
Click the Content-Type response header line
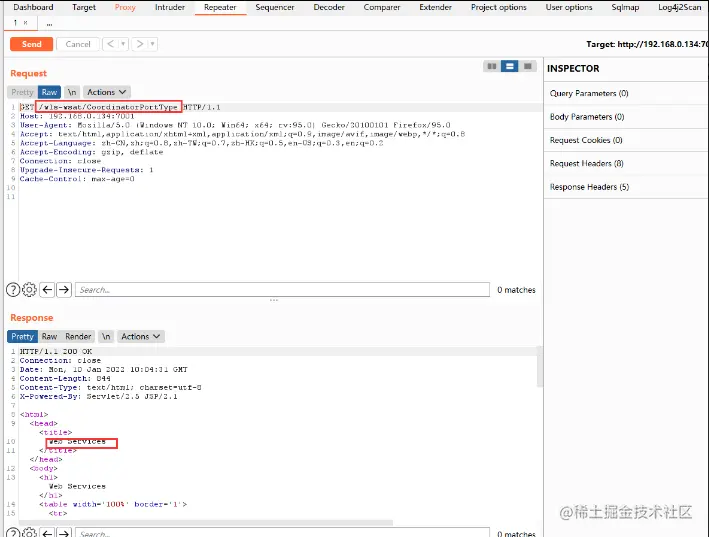coord(110,387)
